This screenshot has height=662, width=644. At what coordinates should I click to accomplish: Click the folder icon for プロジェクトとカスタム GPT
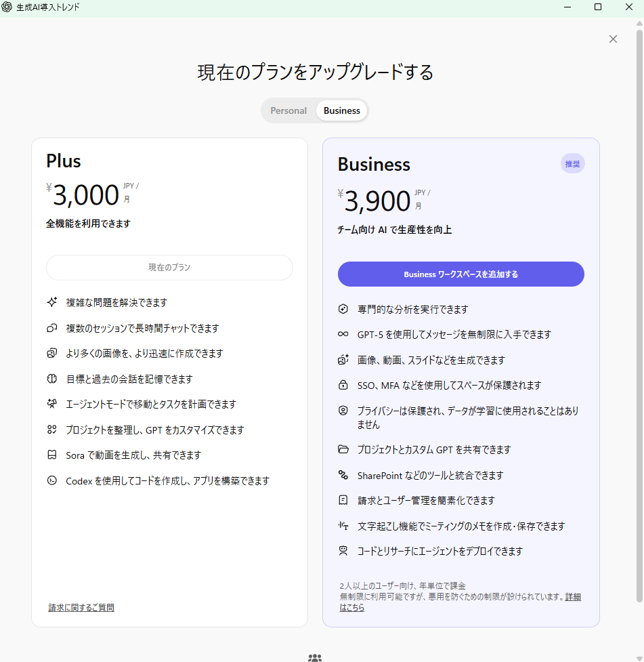tap(343, 450)
